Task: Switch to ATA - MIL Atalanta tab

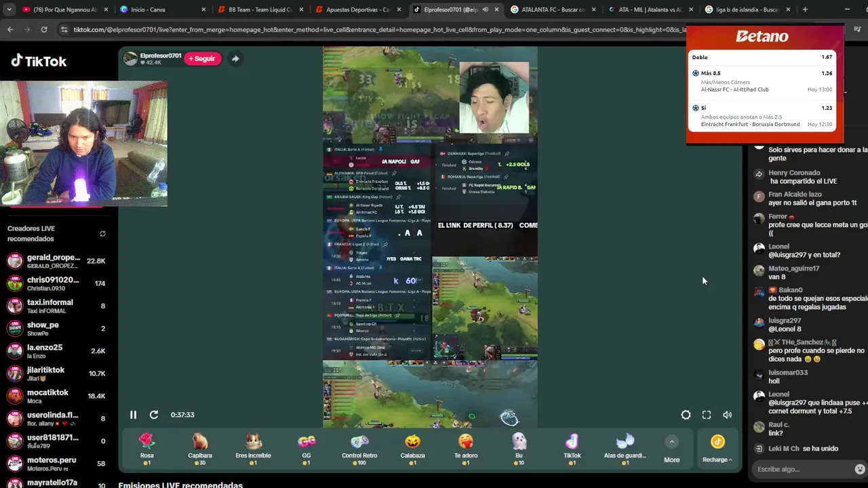Action: coord(650,9)
